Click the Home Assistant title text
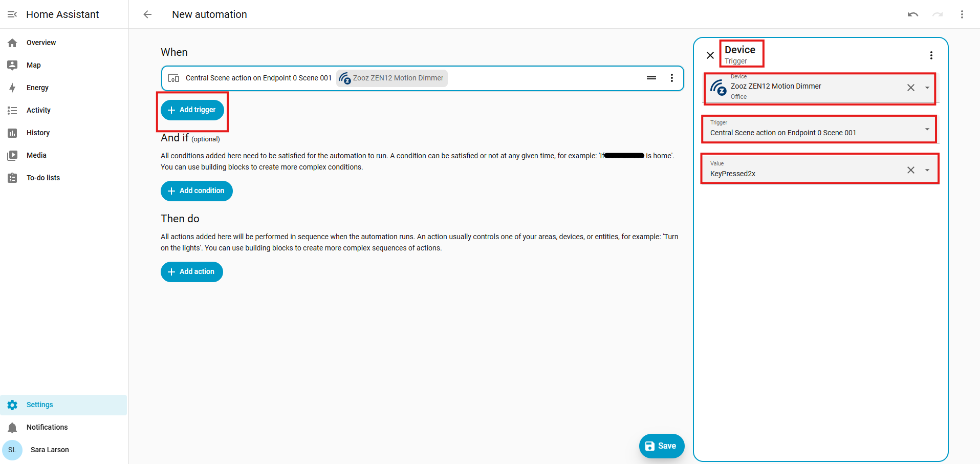 point(62,14)
